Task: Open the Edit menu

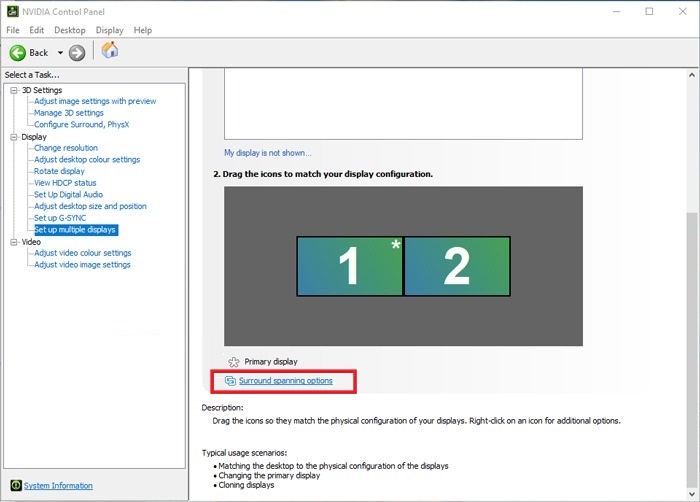Action: 37,30
